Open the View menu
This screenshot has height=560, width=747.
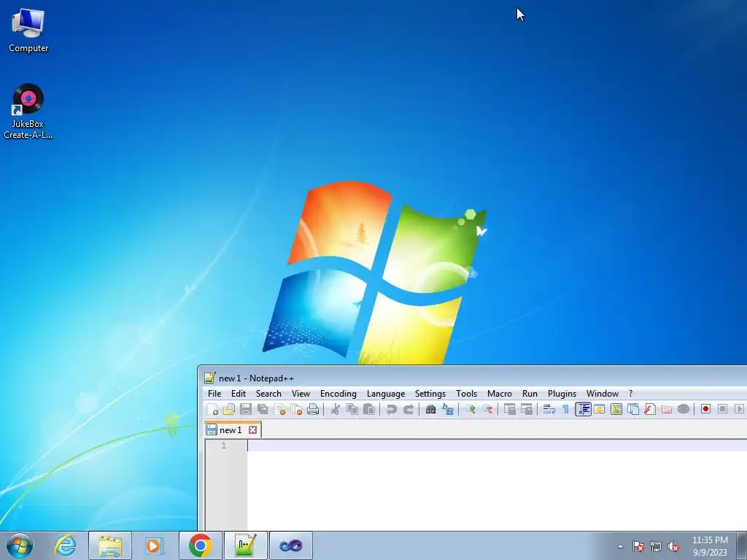(x=301, y=394)
